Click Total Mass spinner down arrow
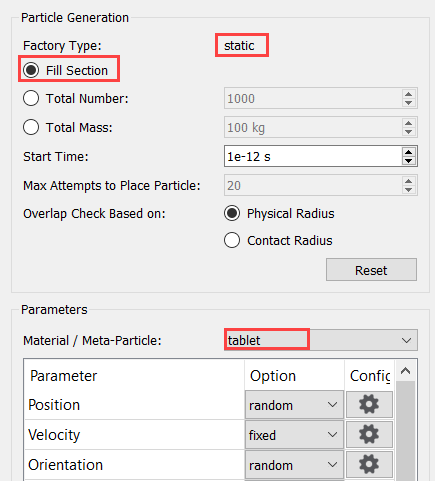Image resolution: width=435 pixels, height=481 pixels. coord(409,132)
